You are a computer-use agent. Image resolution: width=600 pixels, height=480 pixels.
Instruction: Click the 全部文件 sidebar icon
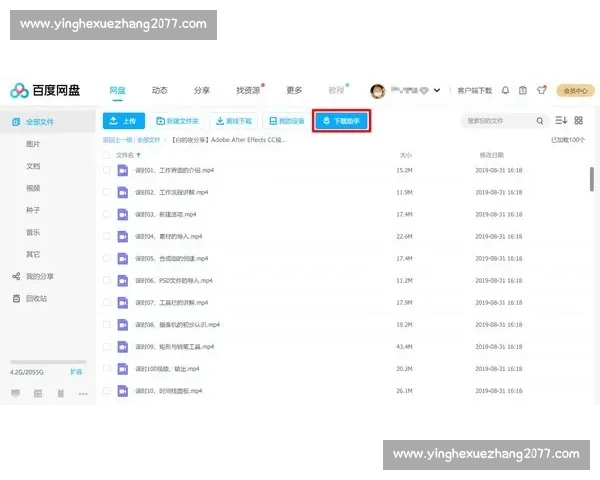point(16,122)
